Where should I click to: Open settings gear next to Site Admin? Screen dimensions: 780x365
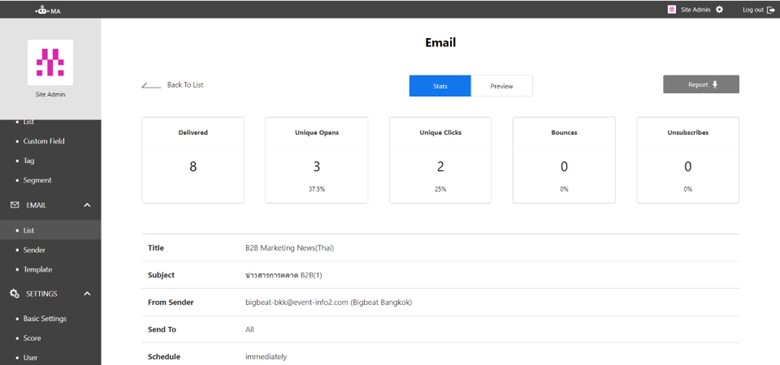(719, 9)
